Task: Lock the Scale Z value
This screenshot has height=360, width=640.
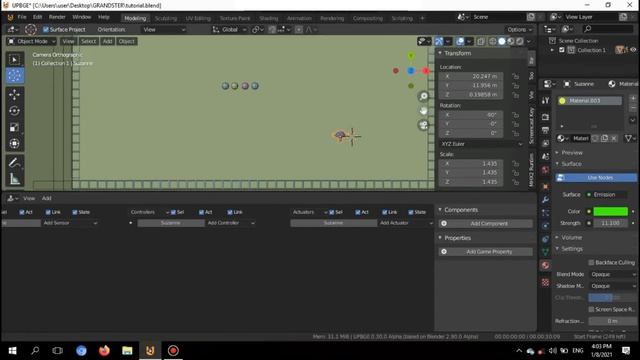Action: click(x=516, y=182)
